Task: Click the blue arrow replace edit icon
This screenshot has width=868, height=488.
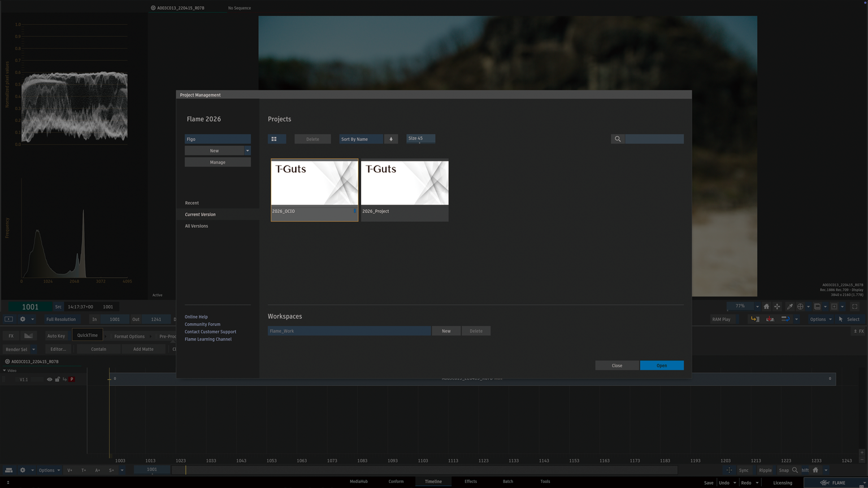Action: click(785, 319)
